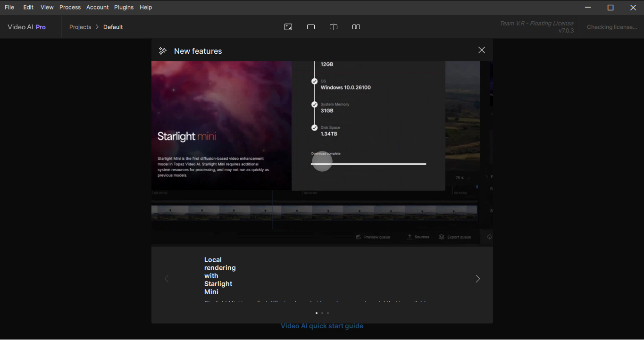The height and width of the screenshot is (340, 644).
Task: Choose the split view comparison icon
Action: click(334, 27)
